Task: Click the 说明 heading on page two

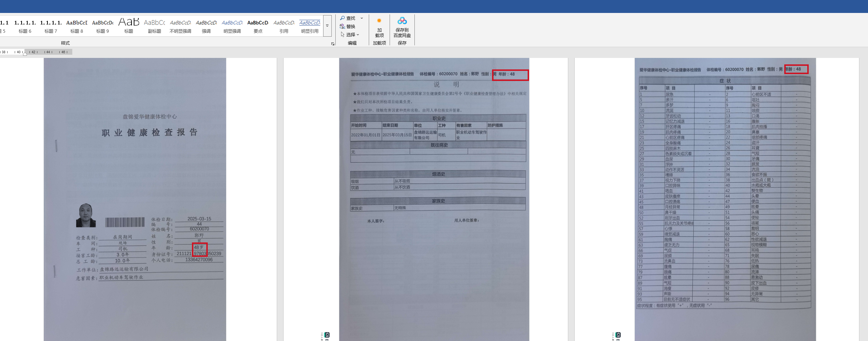Action: [446, 85]
